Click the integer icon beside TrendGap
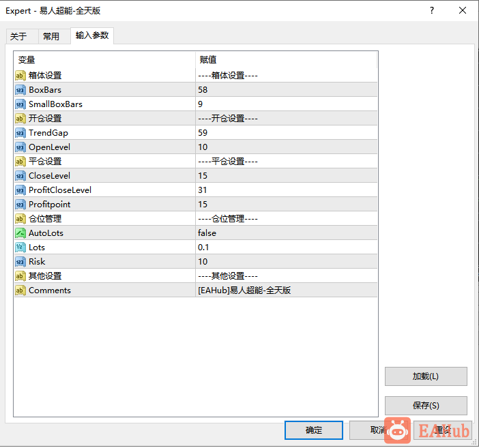This screenshot has width=479, height=448. pyautogui.click(x=20, y=133)
